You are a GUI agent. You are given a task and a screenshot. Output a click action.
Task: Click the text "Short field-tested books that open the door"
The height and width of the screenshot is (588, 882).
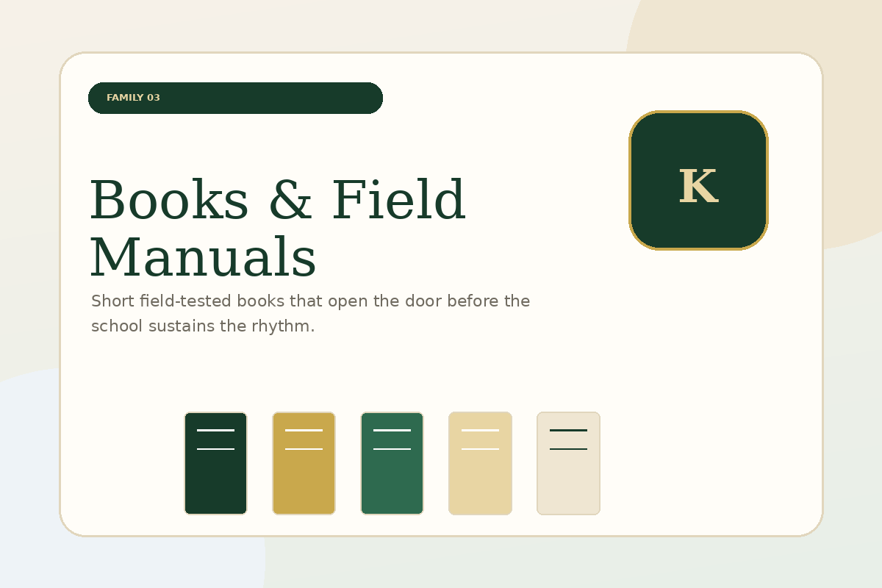268,301
